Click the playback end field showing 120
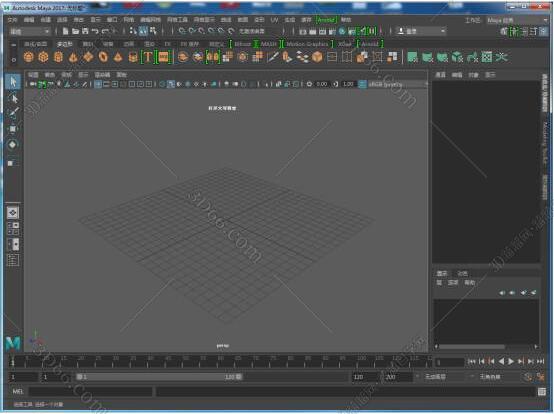This screenshot has width=554, height=414. [x=365, y=377]
